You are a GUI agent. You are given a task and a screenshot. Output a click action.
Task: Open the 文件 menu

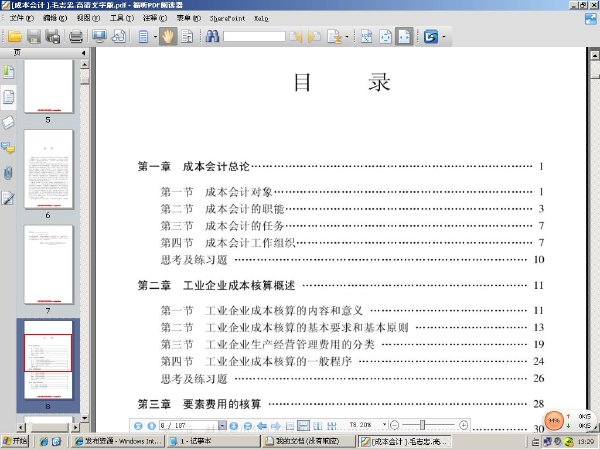(x=21, y=18)
